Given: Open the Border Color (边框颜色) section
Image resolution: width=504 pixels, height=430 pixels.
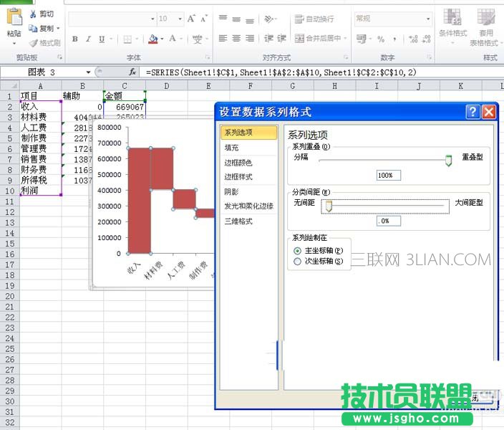Looking at the screenshot, I should [x=238, y=163].
